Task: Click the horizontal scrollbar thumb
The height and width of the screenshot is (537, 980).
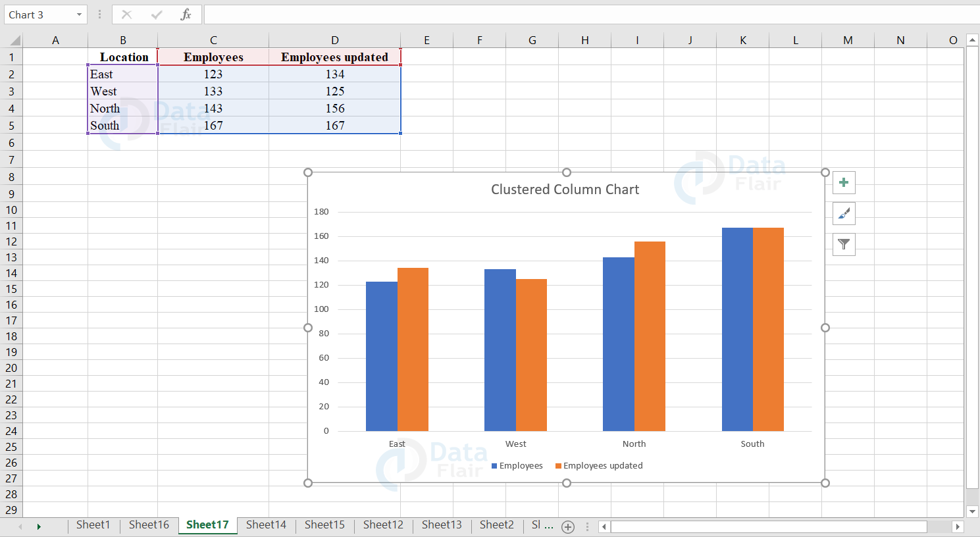Action: pos(770,526)
